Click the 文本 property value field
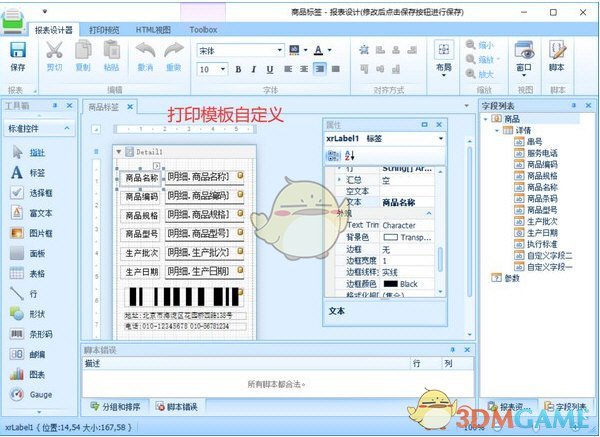Screen dimensions: 600x437 (x=408, y=202)
